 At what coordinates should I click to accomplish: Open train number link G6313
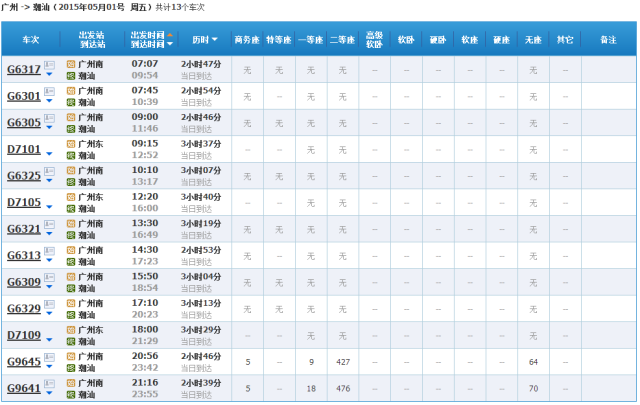(23, 256)
